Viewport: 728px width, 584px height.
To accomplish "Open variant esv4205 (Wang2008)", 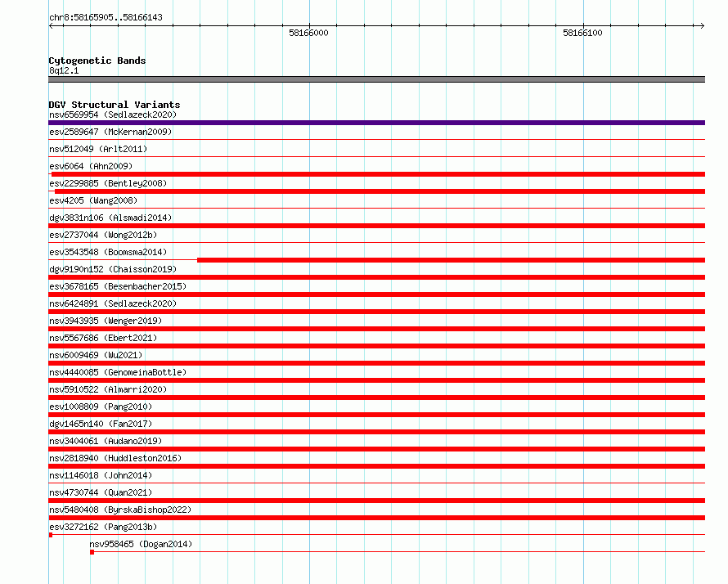I will pyautogui.click(x=93, y=200).
